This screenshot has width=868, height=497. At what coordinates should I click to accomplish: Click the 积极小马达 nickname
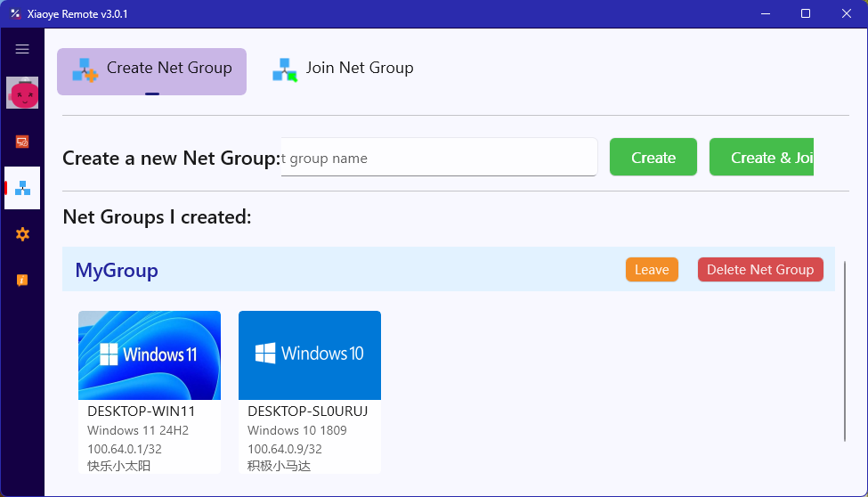pos(279,466)
